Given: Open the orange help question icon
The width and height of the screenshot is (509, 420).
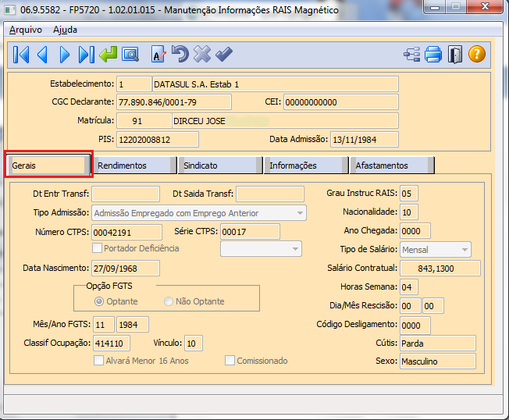Looking at the screenshot, I should (x=477, y=54).
